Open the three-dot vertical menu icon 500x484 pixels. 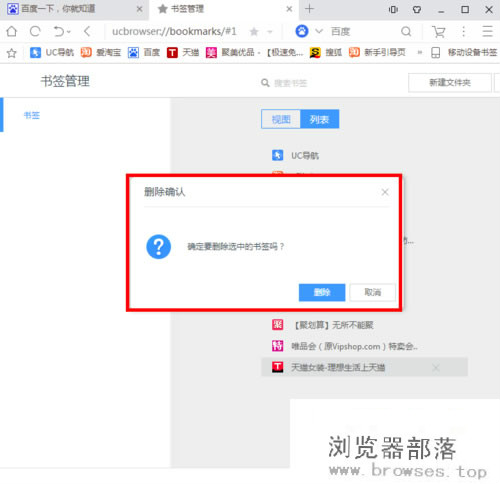click(463, 31)
